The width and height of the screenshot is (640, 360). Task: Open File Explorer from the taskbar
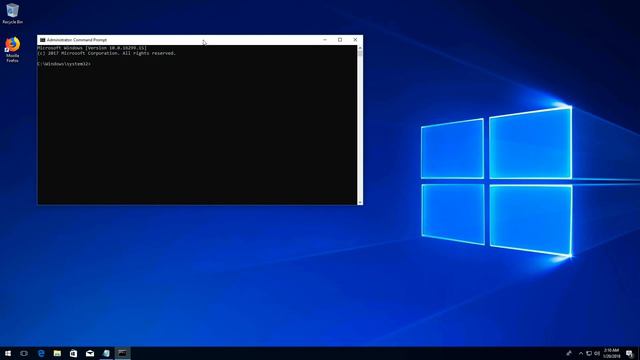[57, 353]
